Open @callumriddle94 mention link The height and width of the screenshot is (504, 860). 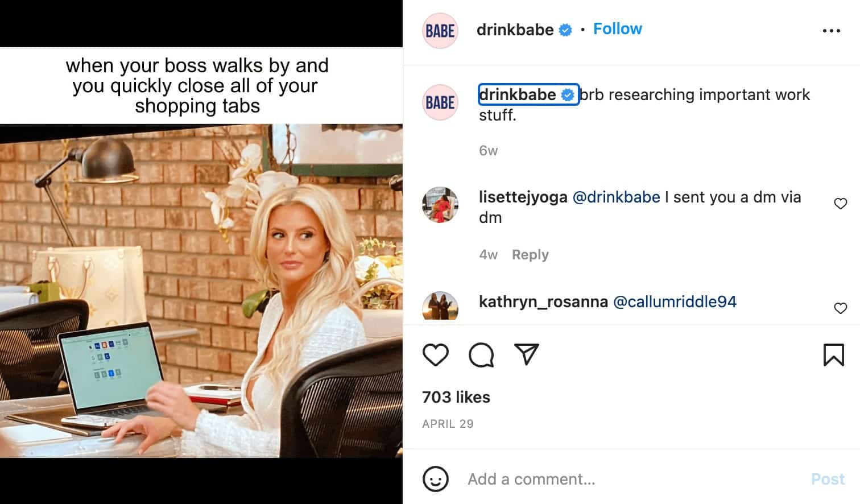tap(675, 301)
